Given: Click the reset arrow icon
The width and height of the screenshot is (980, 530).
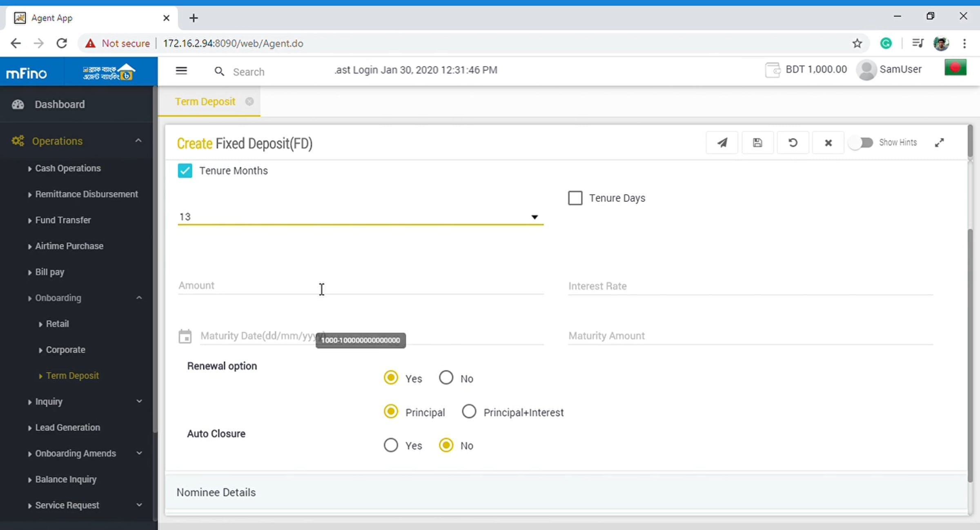Looking at the screenshot, I should point(793,143).
